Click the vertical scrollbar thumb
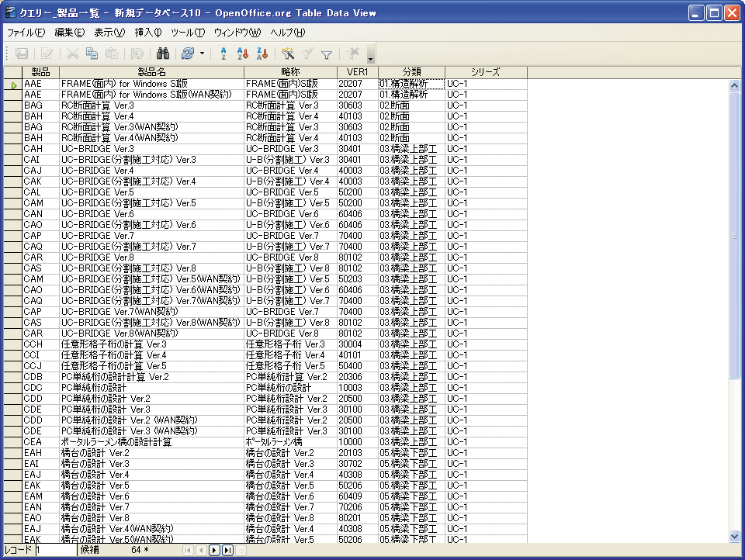 734,235
